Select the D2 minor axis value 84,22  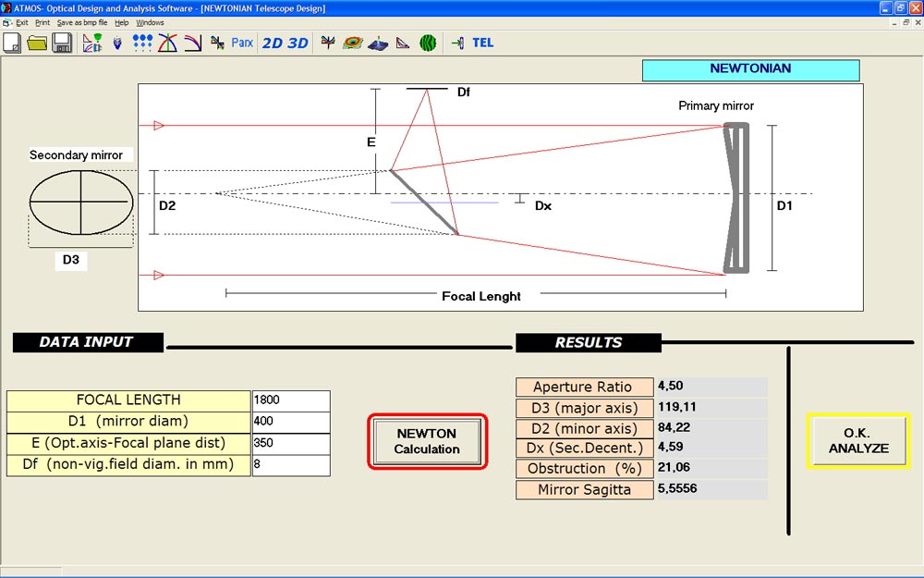point(675,427)
